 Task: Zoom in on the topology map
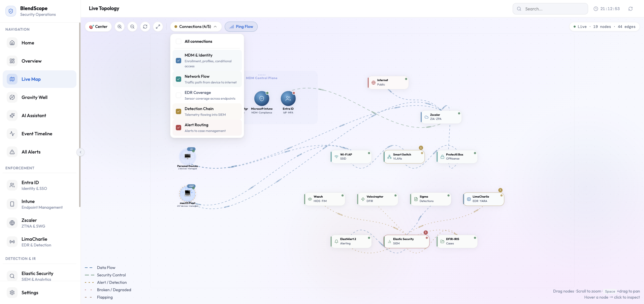pos(120,27)
